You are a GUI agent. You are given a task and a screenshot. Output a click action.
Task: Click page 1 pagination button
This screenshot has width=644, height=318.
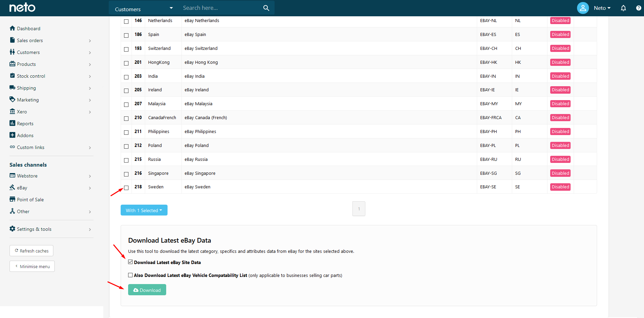[359, 209]
